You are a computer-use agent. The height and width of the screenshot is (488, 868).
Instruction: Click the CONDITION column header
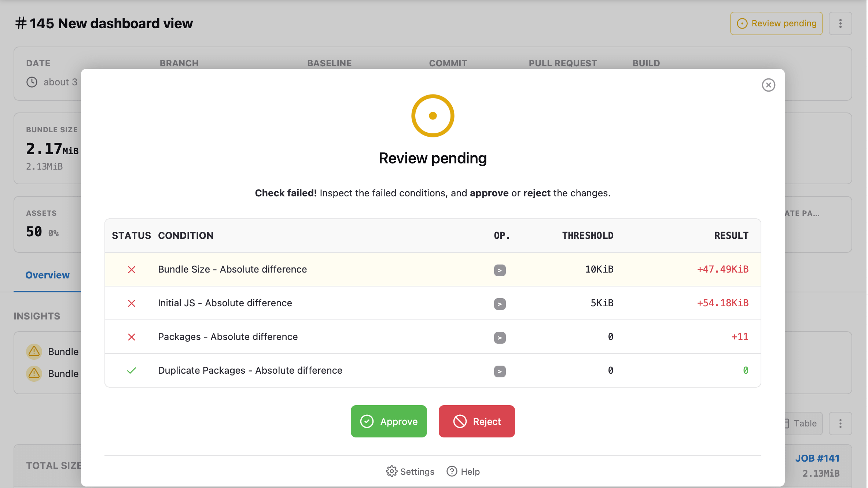186,236
